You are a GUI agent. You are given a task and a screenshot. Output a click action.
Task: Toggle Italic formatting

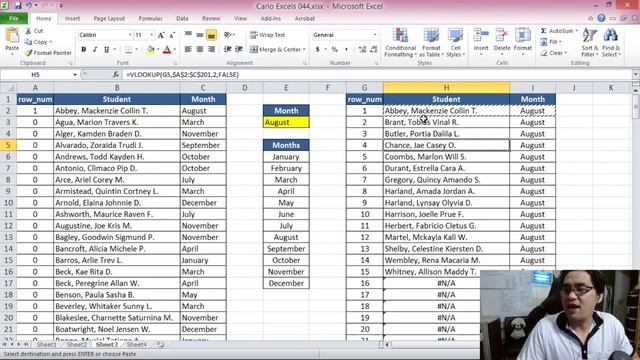[x=95, y=50]
